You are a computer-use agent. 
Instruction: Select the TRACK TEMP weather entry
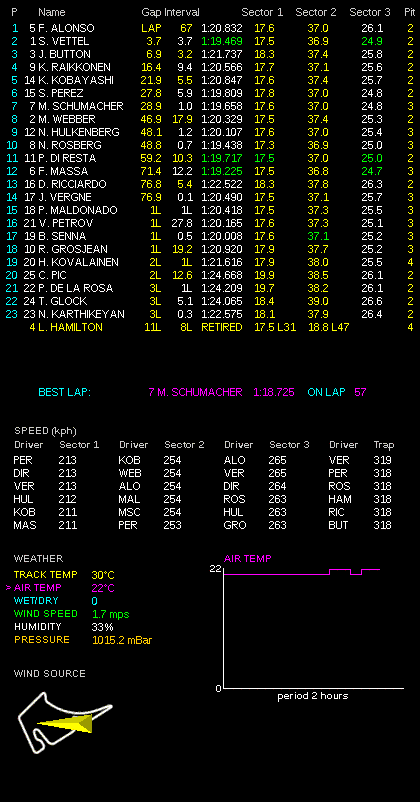point(64,575)
